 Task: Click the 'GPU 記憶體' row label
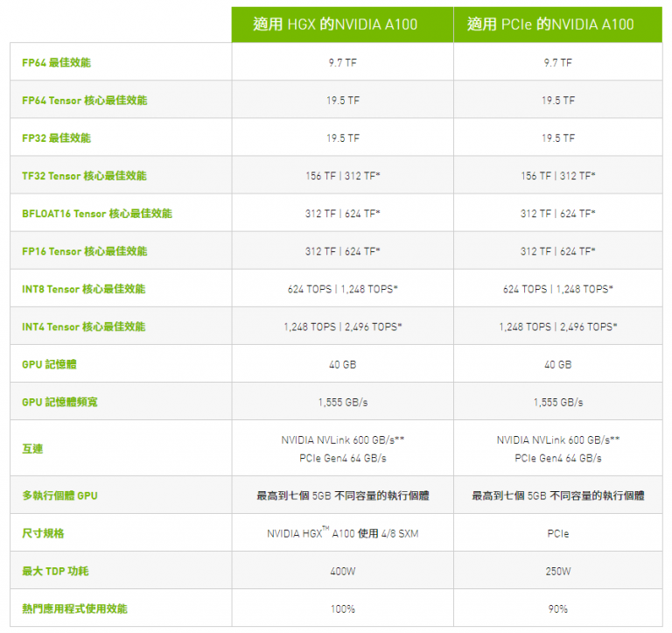[x=49, y=364]
